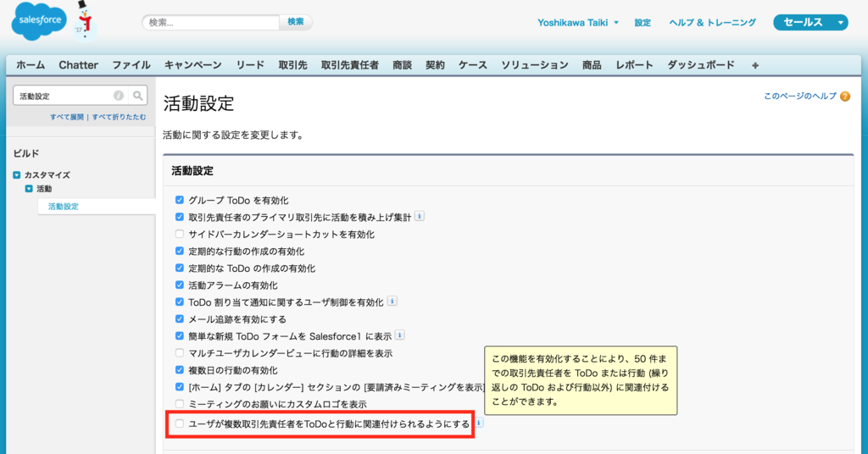Toggle 活動アラームの有効化 checkbox
This screenshot has width=868, height=454.
[180, 285]
